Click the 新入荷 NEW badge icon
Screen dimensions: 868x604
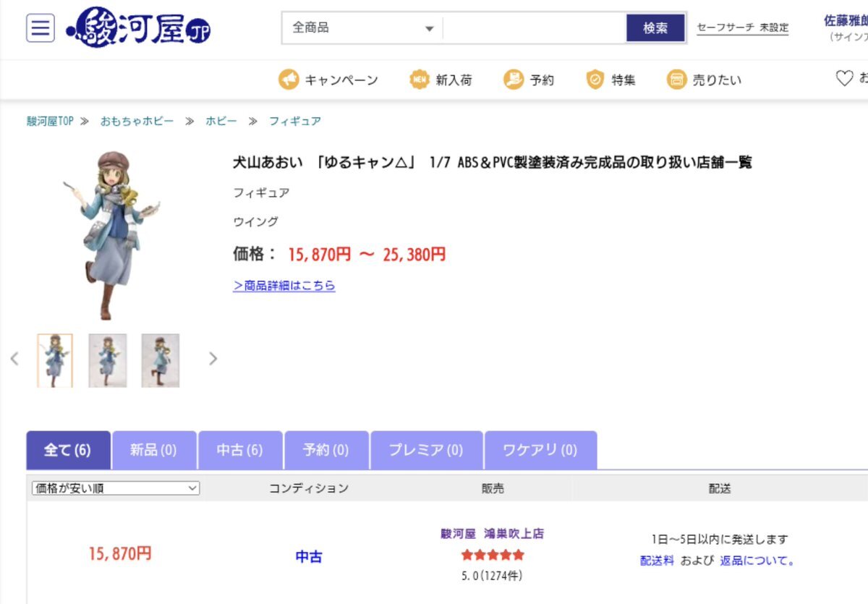[x=420, y=80]
